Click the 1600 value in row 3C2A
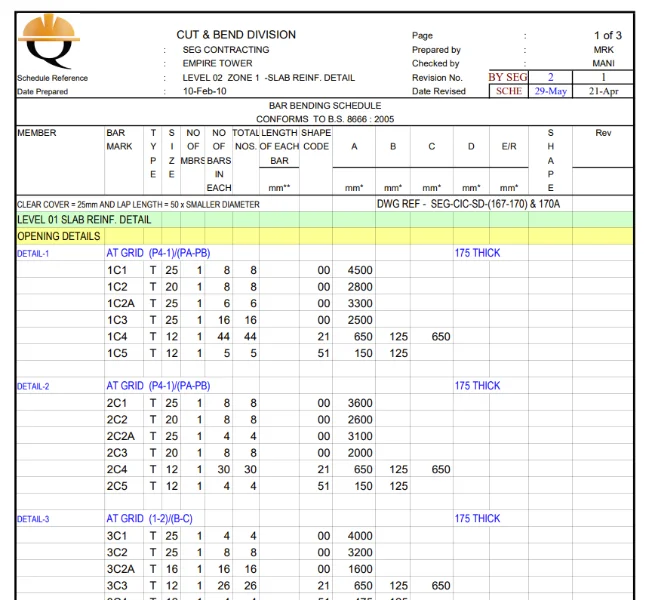This screenshot has width=652, height=600. [x=360, y=569]
